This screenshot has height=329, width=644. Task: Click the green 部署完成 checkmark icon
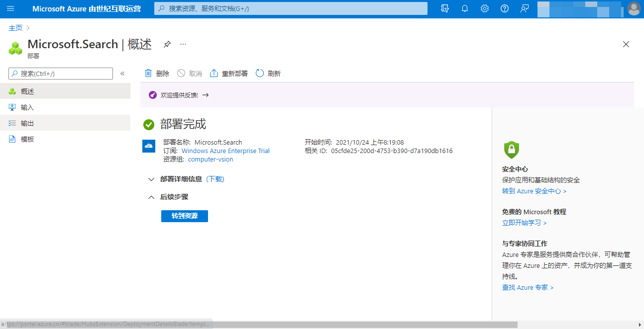148,124
